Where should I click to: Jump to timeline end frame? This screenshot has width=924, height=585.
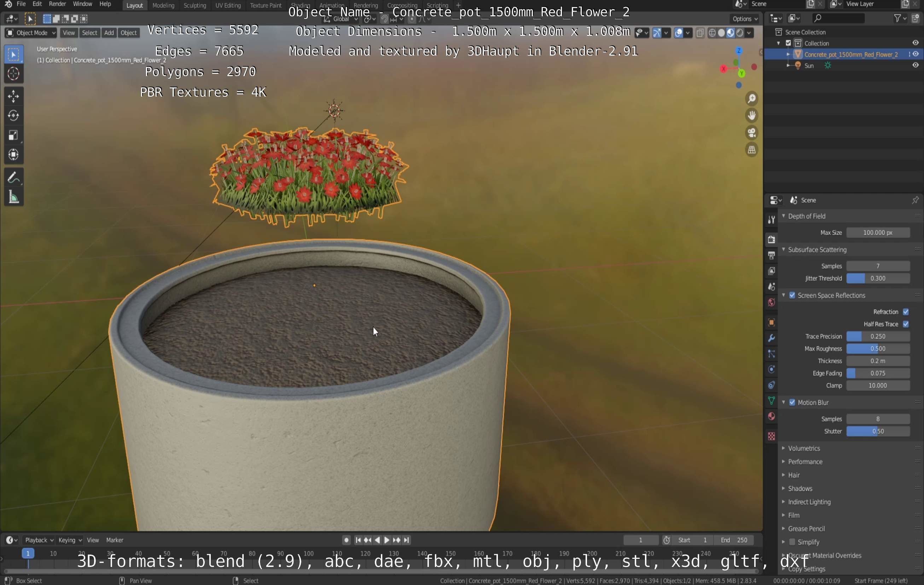406,540
